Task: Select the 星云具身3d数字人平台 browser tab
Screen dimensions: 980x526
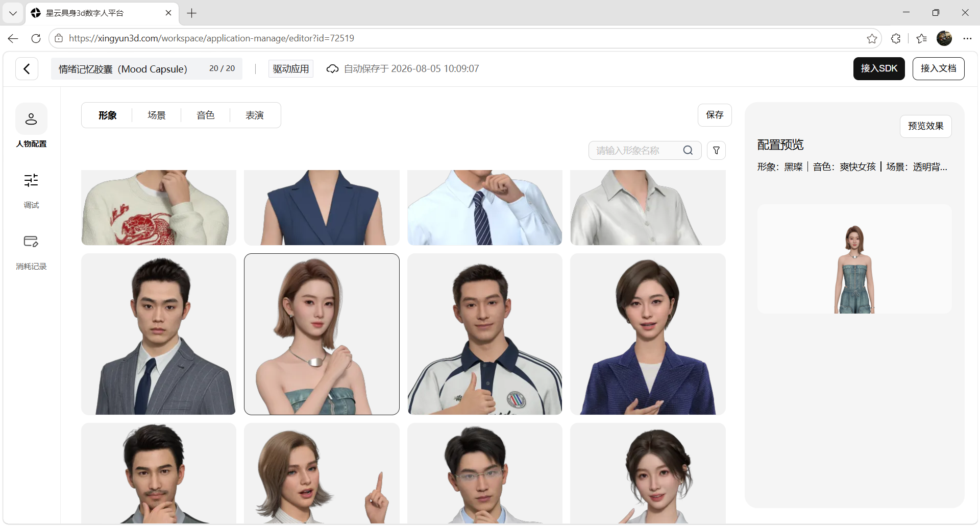Action: [102, 13]
